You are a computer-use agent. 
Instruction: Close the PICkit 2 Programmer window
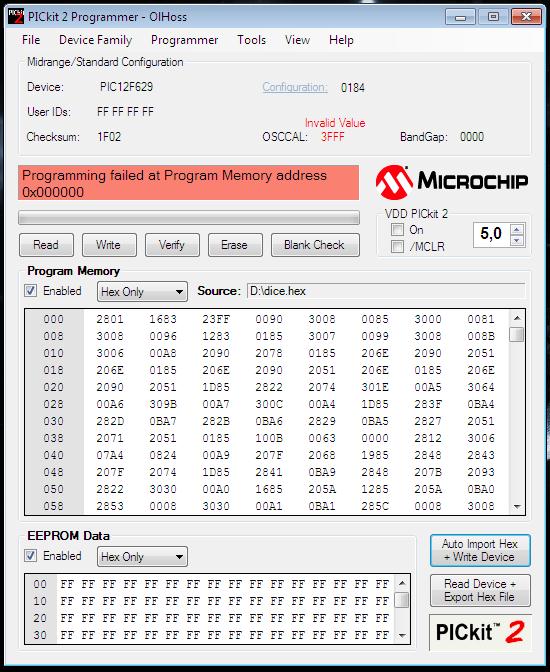tap(526, 17)
